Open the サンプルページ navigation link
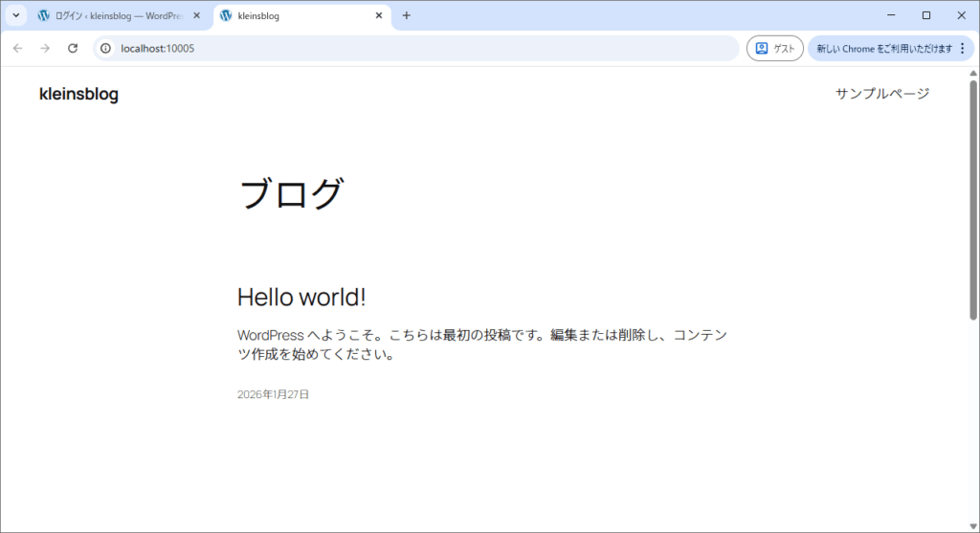 (x=881, y=93)
